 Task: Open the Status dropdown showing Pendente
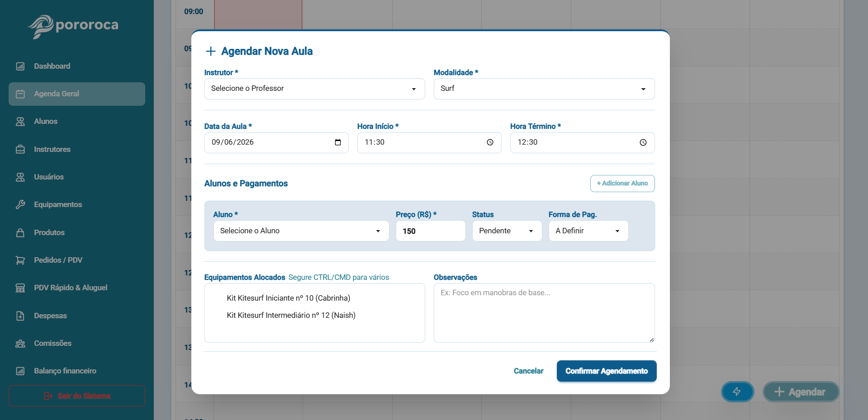[507, 231]
